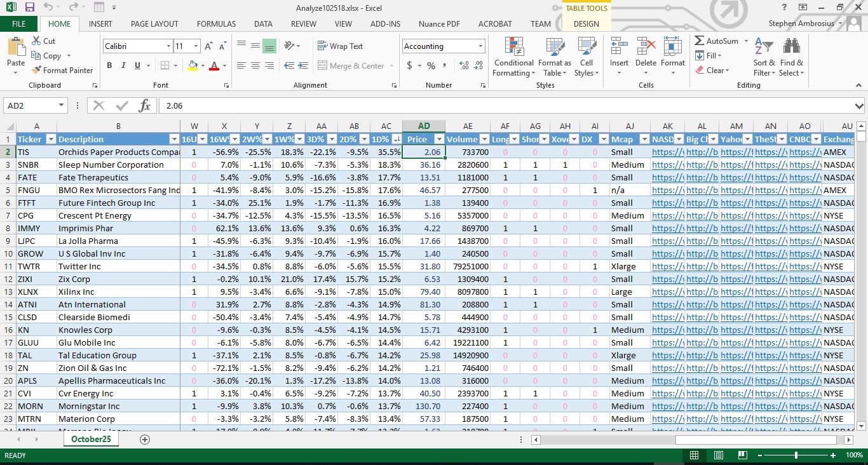868x465 pixels.
Task: Open the Mcap column filter dropdown
Action: [644, 139]
